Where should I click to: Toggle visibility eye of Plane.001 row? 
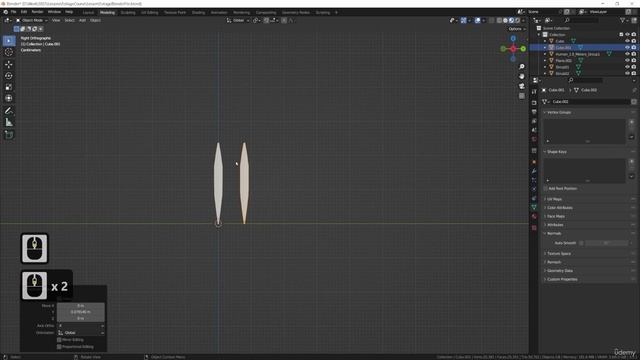[x=627, y=60]
